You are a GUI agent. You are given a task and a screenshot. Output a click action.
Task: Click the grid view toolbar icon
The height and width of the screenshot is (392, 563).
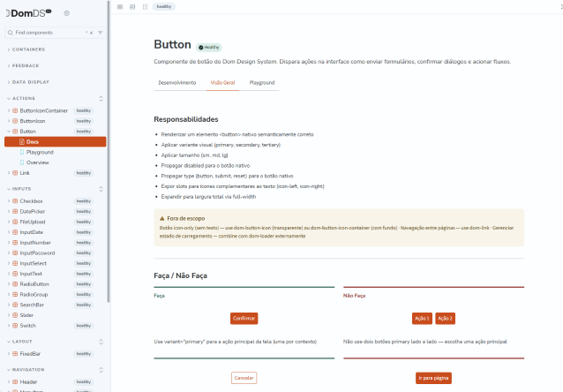pyautogui.click(x=120, y=7)
